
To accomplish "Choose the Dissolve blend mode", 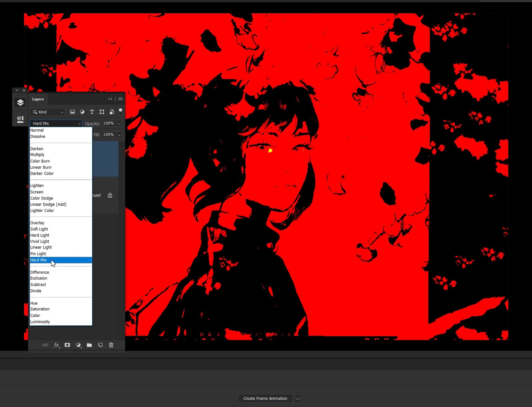I will pyautogui.click(x=61, y=137).
